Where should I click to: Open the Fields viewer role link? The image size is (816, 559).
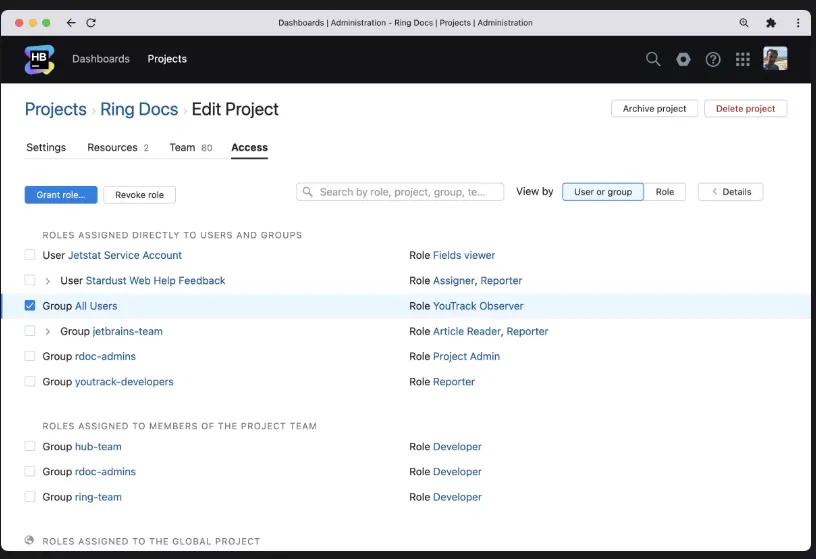[x=464, y=255]
